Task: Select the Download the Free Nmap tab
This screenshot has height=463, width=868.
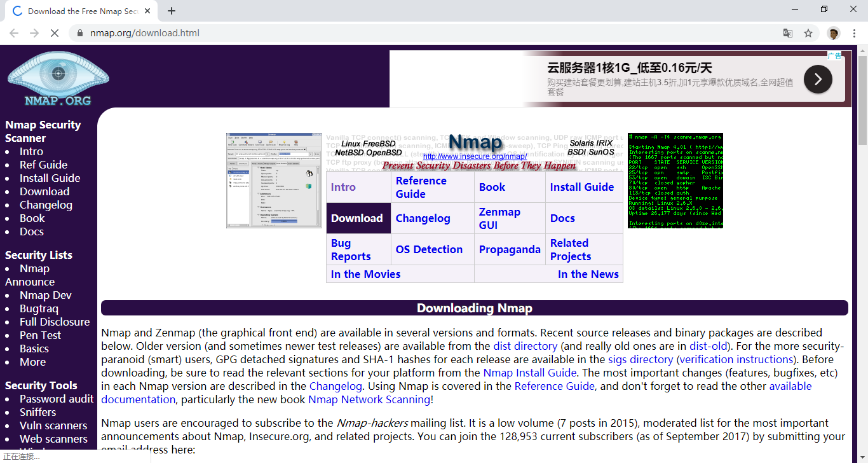Action: click(81, 11)
